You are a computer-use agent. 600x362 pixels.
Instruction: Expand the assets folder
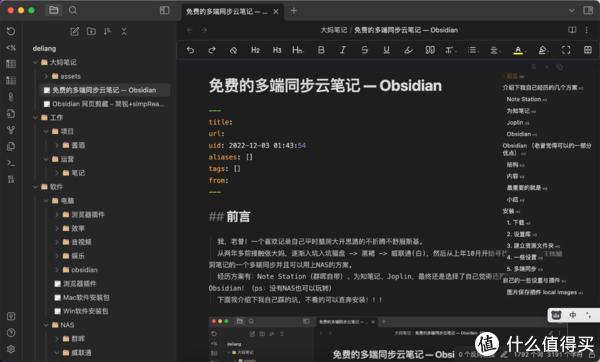pos(46,76)
